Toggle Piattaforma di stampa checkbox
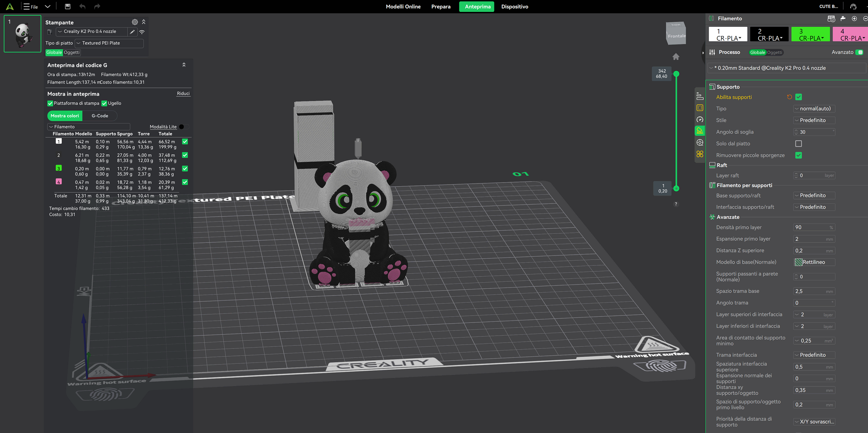868x433 pixels. point(50,103)
